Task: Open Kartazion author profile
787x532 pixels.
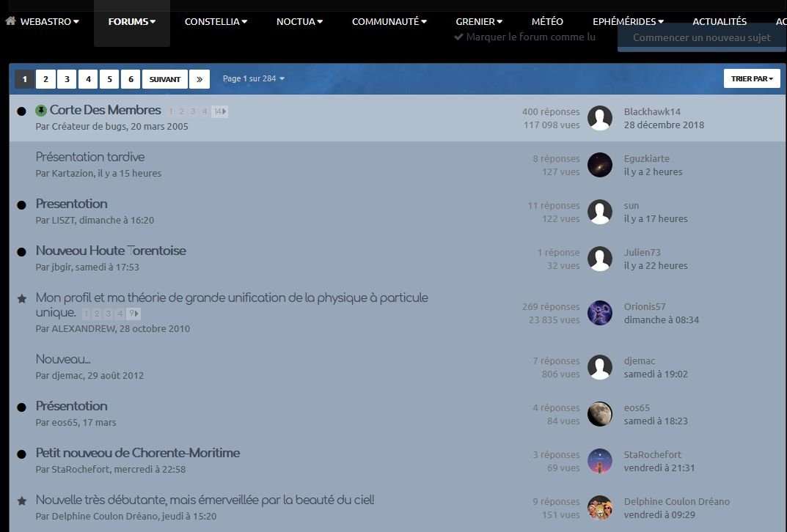Action: pos(73,174)
